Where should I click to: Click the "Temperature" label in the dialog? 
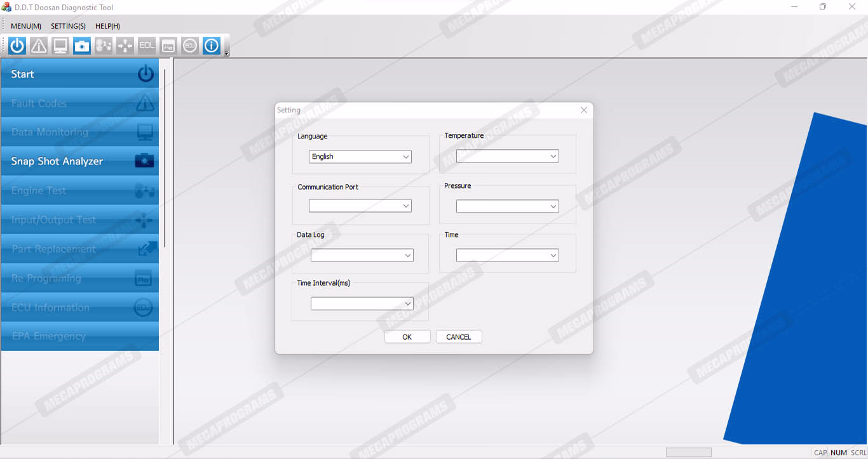coord(464,136)
